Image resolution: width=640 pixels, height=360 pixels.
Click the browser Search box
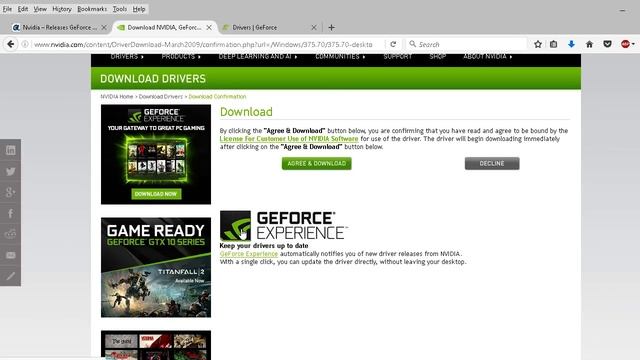coord(467,44)
